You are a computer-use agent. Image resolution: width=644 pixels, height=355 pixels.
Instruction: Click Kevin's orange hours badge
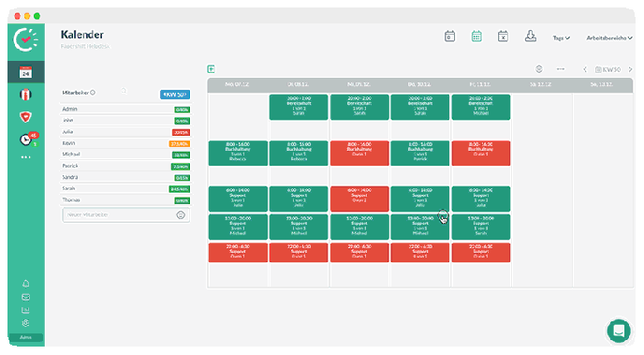(180, 144)
